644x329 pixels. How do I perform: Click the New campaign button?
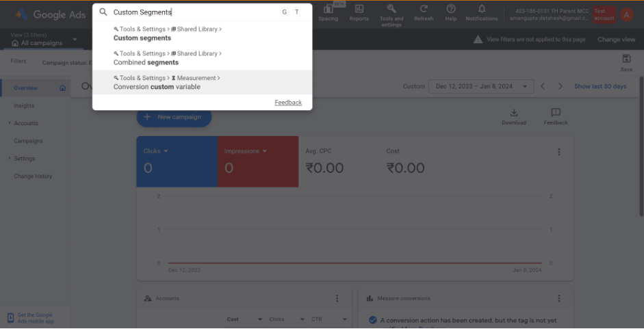click(x=174, y=117)
